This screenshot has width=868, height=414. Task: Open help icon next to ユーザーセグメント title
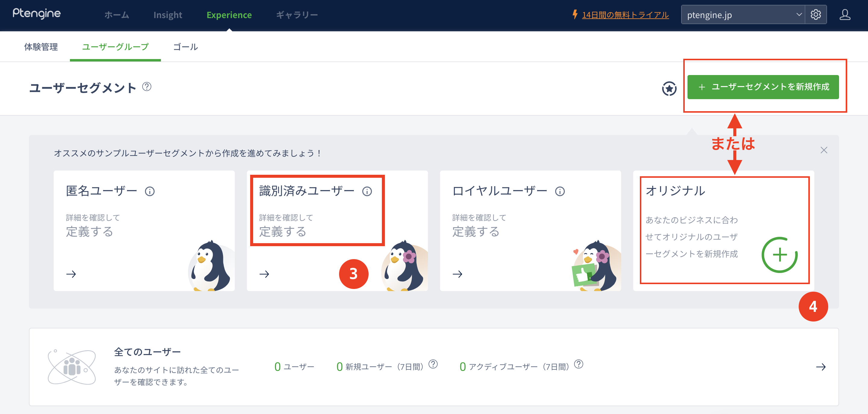coord(146,87)
